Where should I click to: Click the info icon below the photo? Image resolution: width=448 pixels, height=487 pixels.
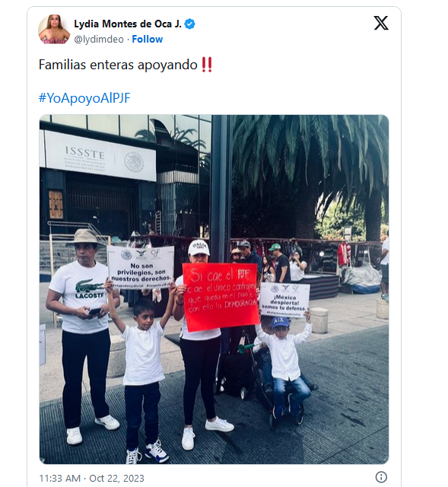(381, 477)
